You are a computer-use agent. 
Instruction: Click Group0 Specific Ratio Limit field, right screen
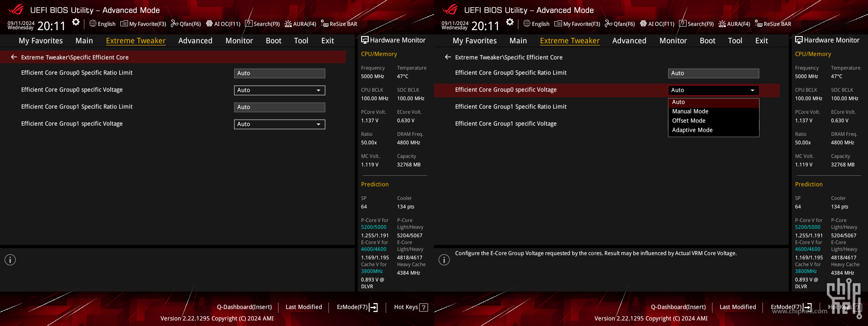coord(714,73)
